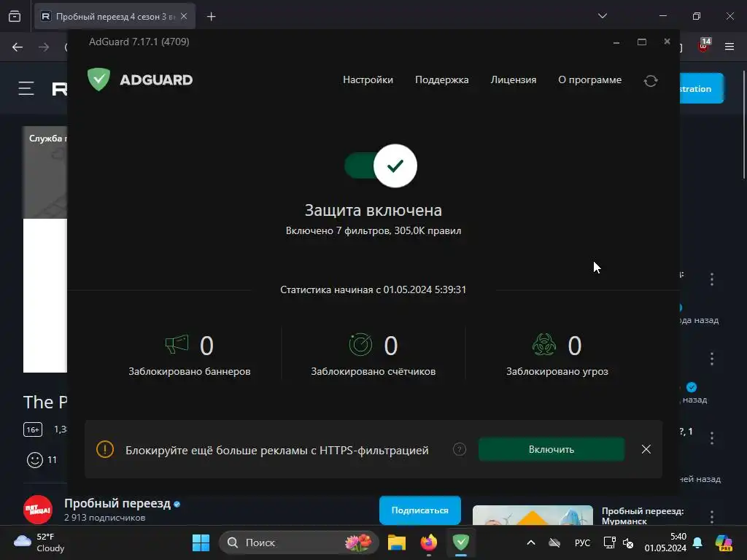This screenshot has width=747, height=560.
Task: Open Copilot from the taskbar
Action: point(724,542)
